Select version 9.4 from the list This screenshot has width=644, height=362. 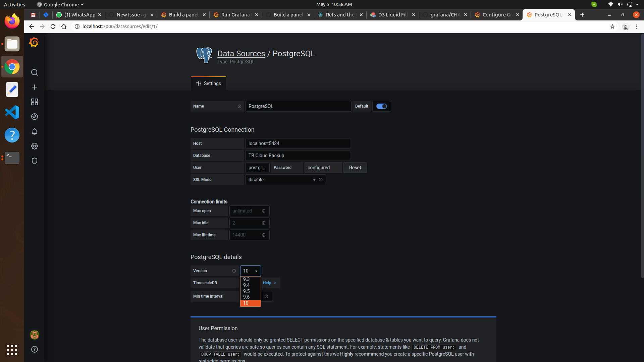click(x=250, y=285)
